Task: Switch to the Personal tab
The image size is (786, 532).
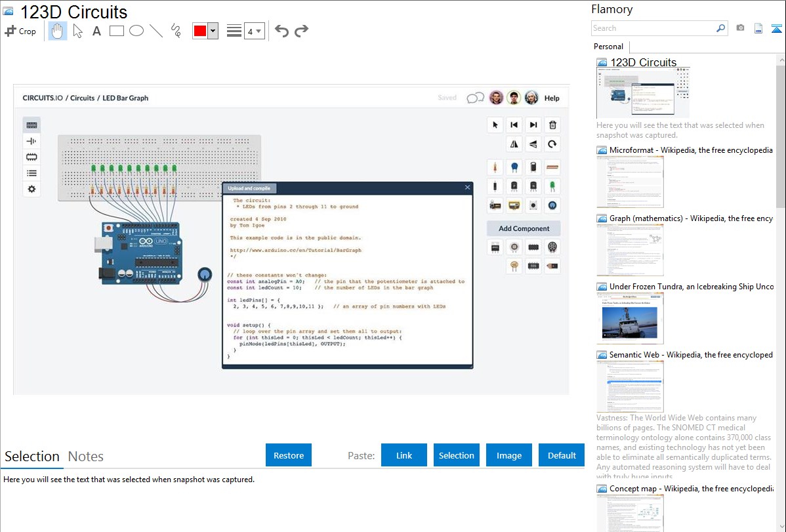Action: pos(609,47)
